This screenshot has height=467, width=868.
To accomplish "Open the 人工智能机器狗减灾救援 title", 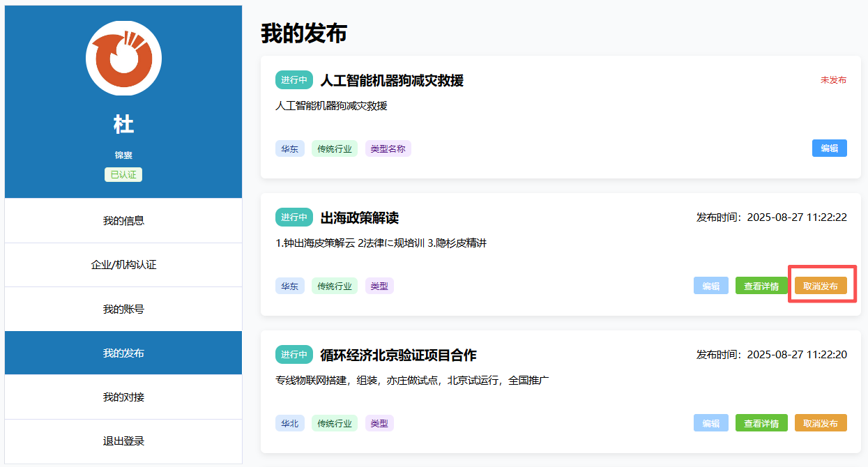I will point(391,80).
